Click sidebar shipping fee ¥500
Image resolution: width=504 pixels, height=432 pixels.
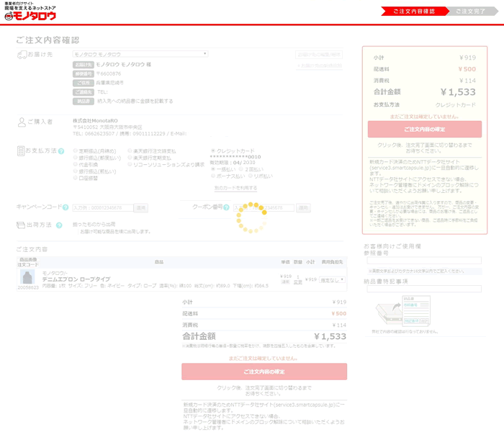pyautogui.click(x=467, y=69)
